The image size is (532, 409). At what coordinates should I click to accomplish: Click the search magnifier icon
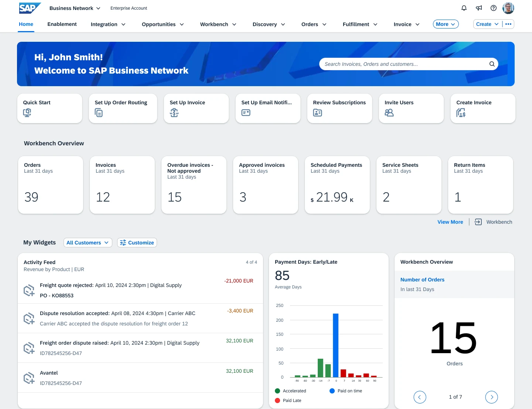[x=492, y=64]
